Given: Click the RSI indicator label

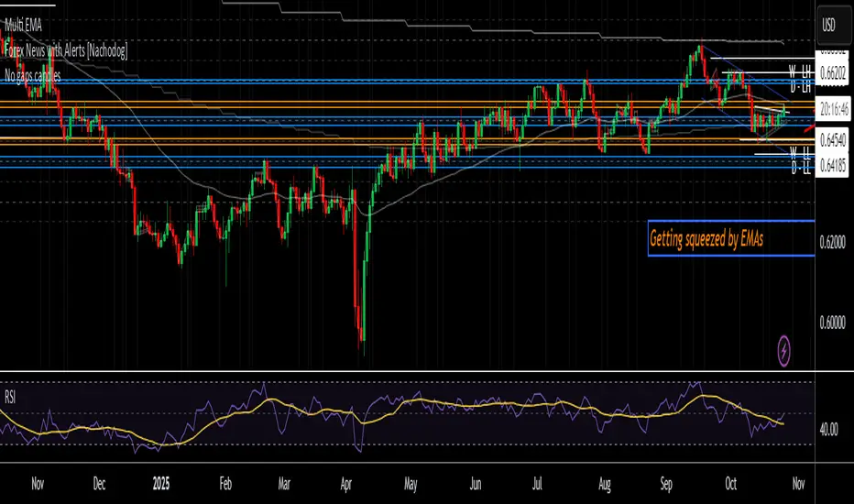Looking at the screenshot, I should coord(10,397).
